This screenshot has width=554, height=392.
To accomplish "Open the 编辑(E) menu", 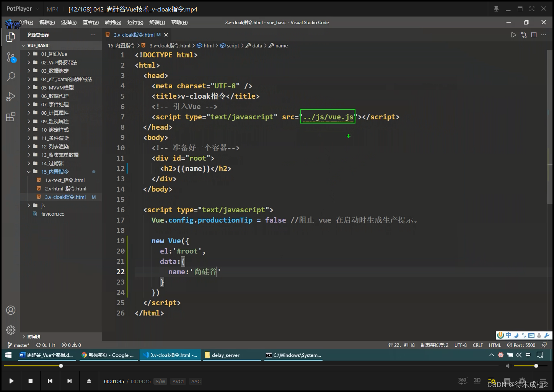I will coord(47,23).
